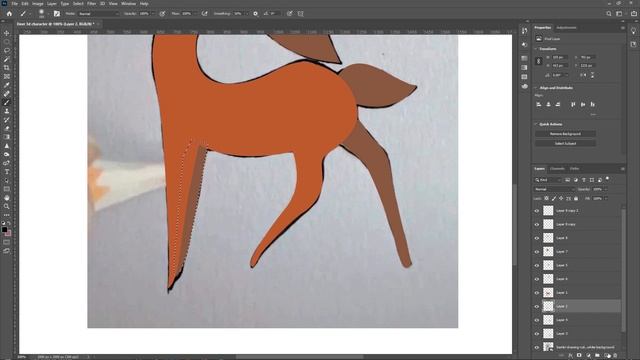Select the Hand tool
Viewport: 640px width, 360px height.
[7, 198]
